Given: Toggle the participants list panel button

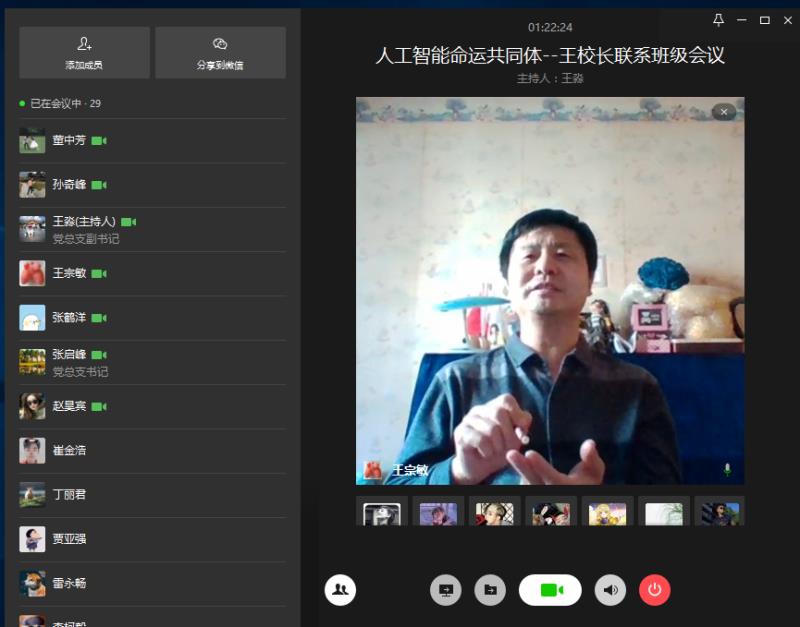Looking at the screenshot, I should tap(340, 590).
